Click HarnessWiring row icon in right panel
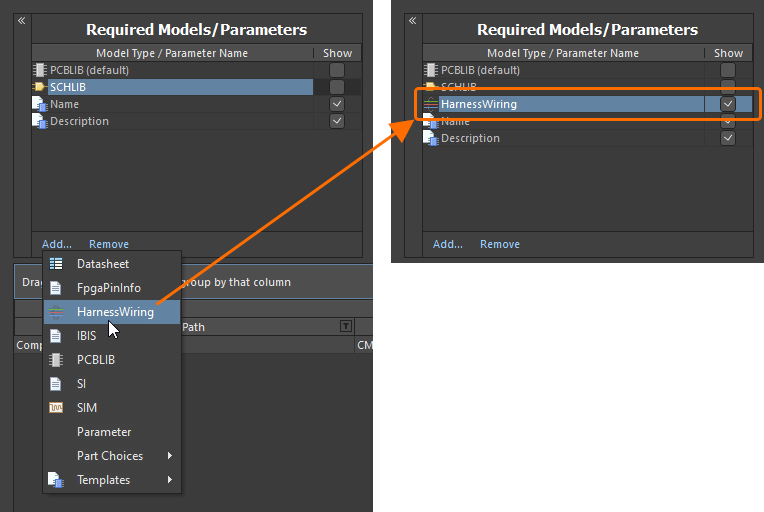Image resolution: width=764 pixels, height=512 pixels. pyautogui.click(x=431, y=104)
